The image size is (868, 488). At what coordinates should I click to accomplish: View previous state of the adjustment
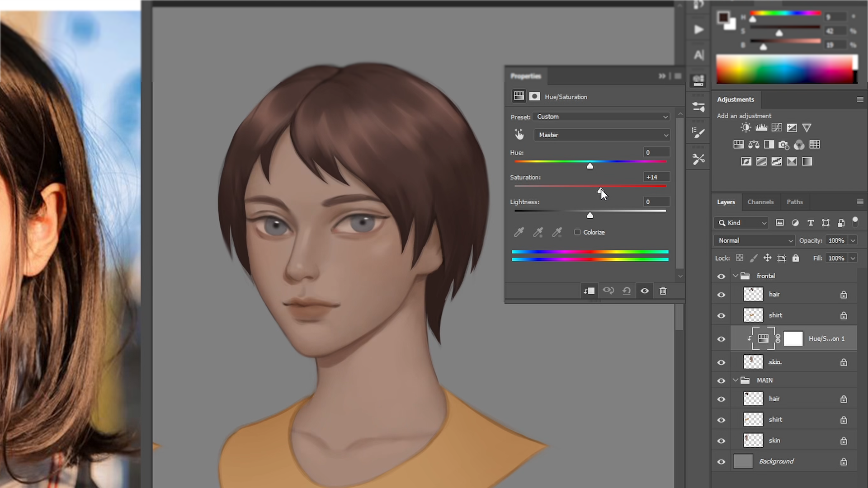coord(609,291)
